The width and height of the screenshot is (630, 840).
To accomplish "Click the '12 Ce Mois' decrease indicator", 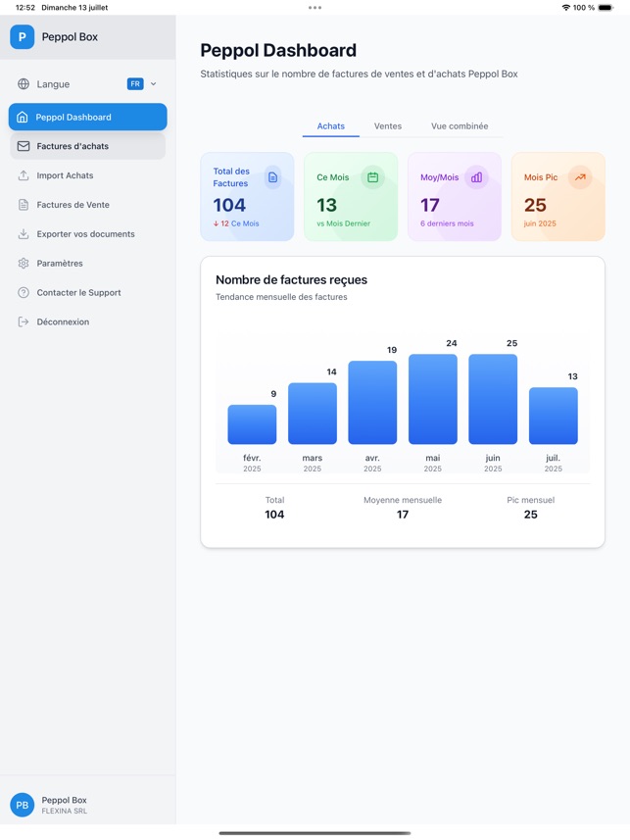I will (x=236, y=223).
